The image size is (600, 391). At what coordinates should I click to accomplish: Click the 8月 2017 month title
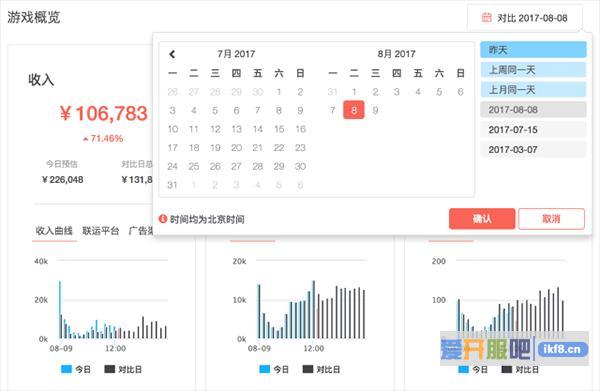396,54
